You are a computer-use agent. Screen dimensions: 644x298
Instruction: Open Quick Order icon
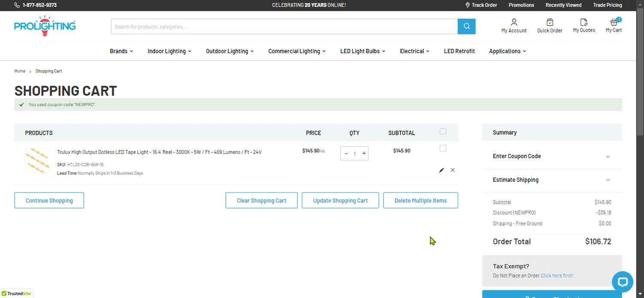click(550, 26)
